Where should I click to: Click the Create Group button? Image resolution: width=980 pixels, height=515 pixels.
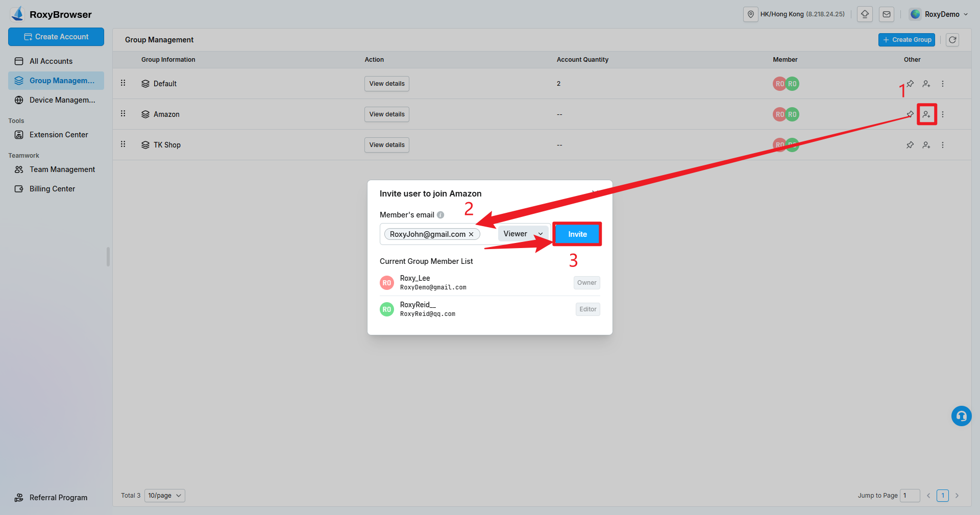click(906, 40)
